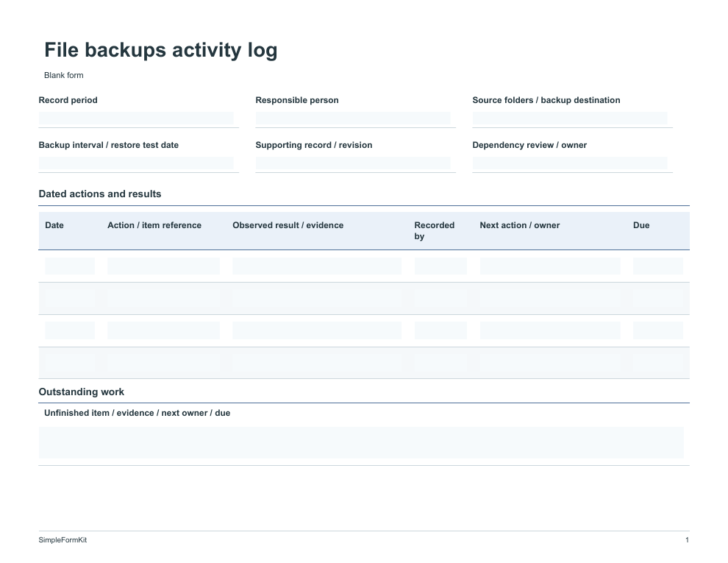Click the Unfinished item / evidence text area
The width and height of the screenshot is (728, 563).
[x=361, y=443]
